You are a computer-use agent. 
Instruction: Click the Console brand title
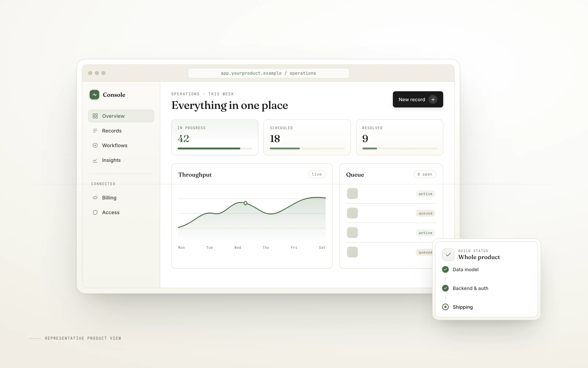click(114, 95)
